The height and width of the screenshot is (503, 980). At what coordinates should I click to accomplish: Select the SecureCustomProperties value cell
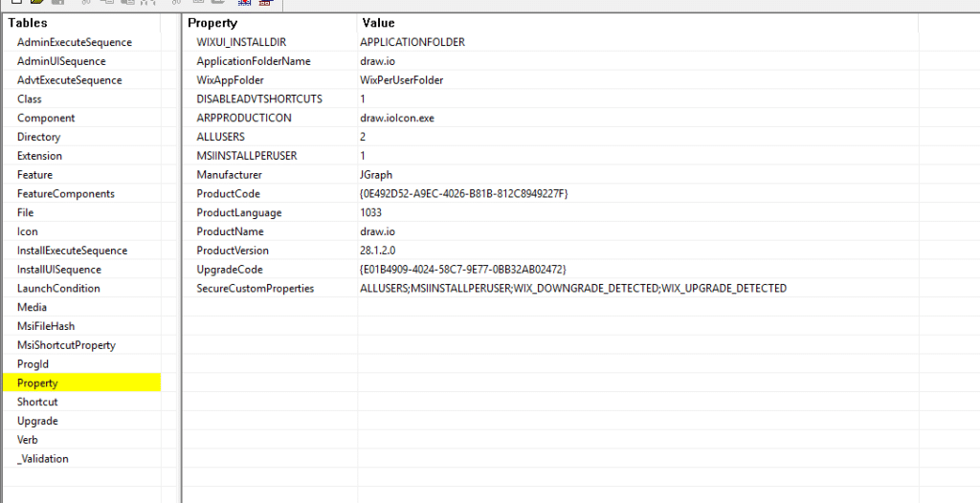click(572, 289)
